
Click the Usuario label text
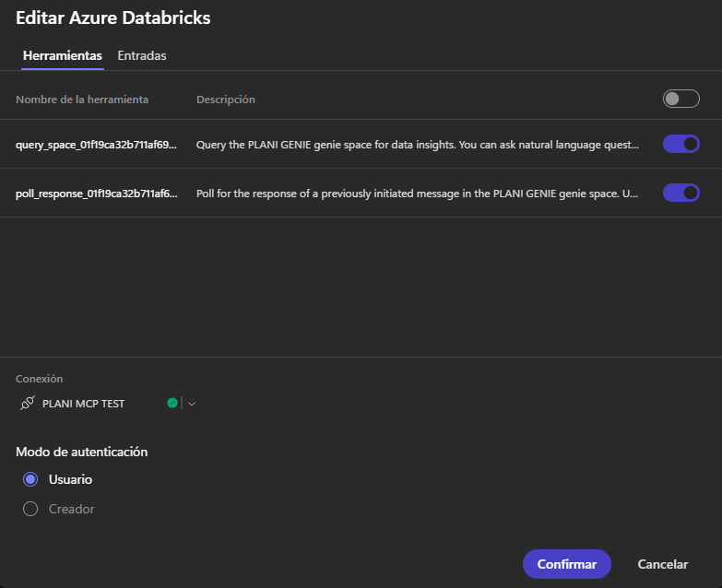(x=70, y=479)
